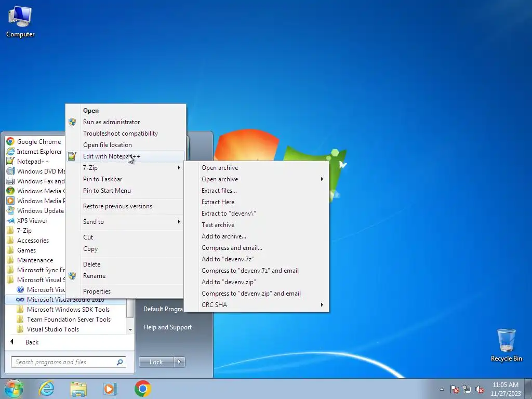Open the Send to submenu

pyautogui.click(x=125, y=221)
